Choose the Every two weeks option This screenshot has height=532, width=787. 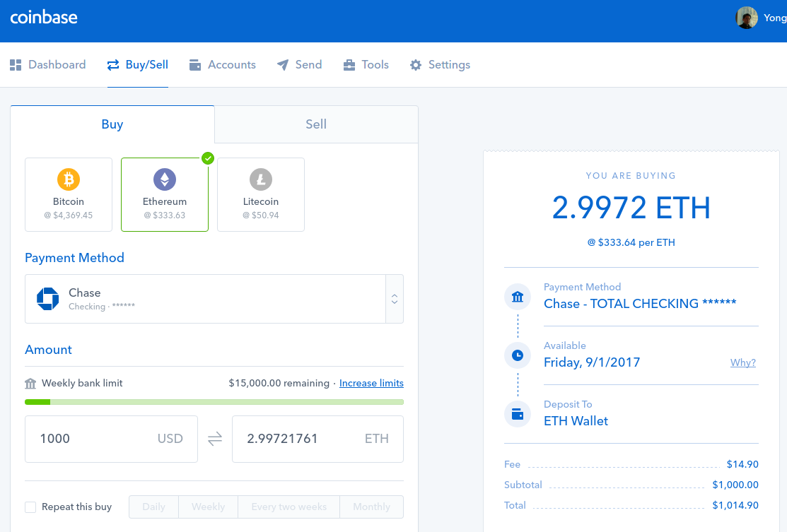click(x=289, y=507)
